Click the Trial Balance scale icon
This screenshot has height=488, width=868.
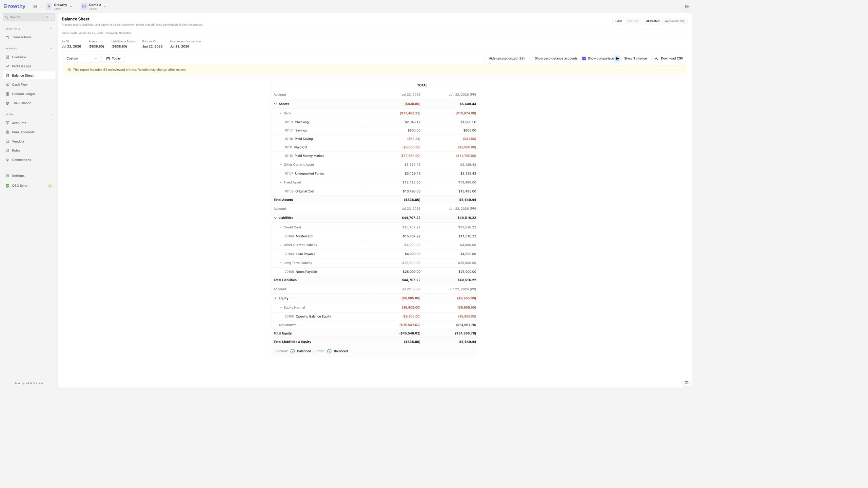[x=7, y=103]
